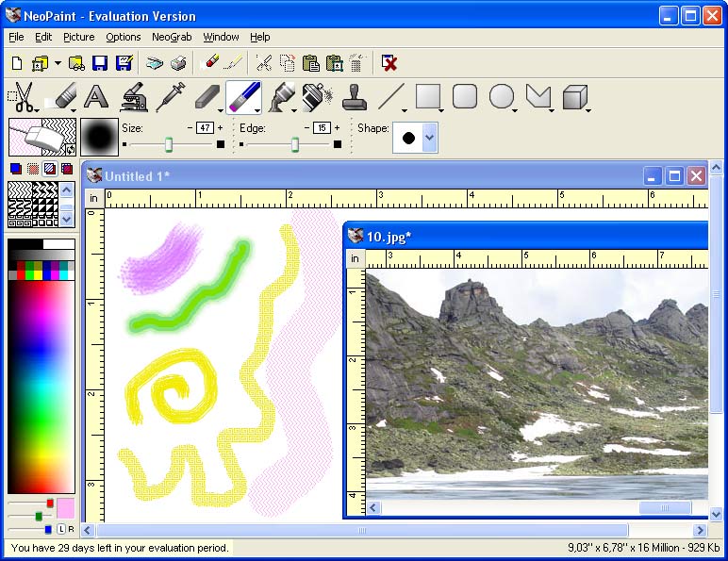
Task: Click the red X close picture icon
Action: point(389,62)
